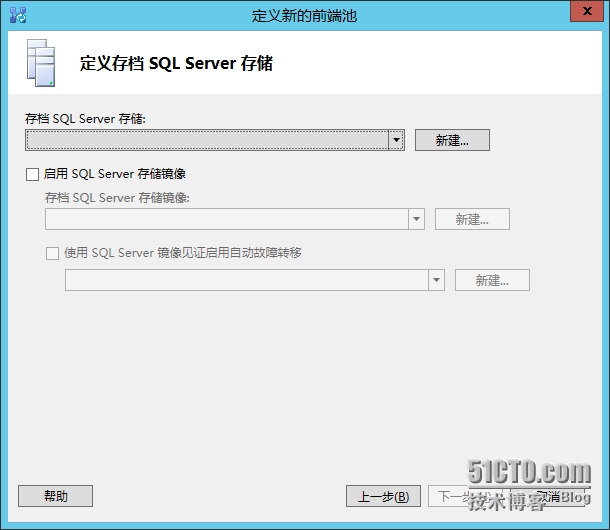Click the topology builder icon in title bar
The width and height of the screenshot is (610, 530).
(x=18, y=15)
